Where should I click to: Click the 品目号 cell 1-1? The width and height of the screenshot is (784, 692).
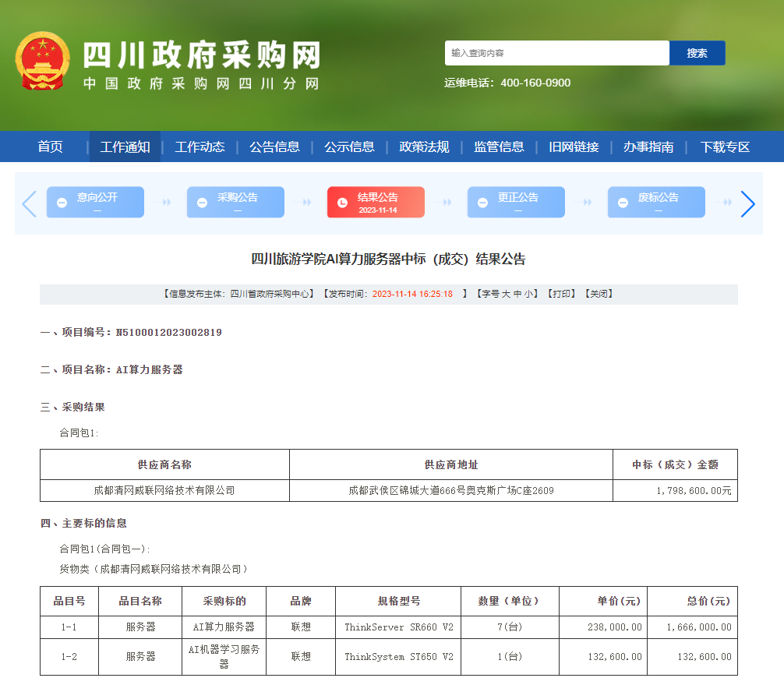69,627
